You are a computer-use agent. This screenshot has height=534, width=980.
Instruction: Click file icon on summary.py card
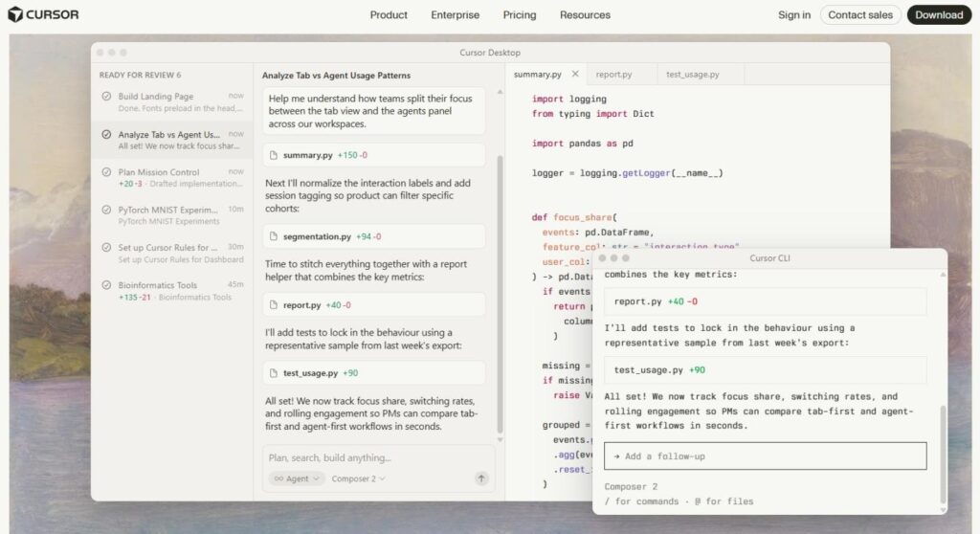pos(273,155)
